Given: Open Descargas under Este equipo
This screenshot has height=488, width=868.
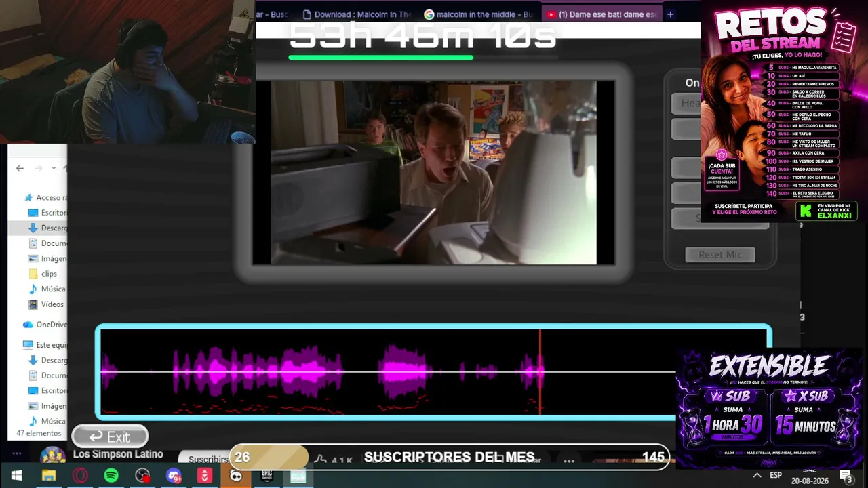Looking at the screenshot, I should [47, 360].
